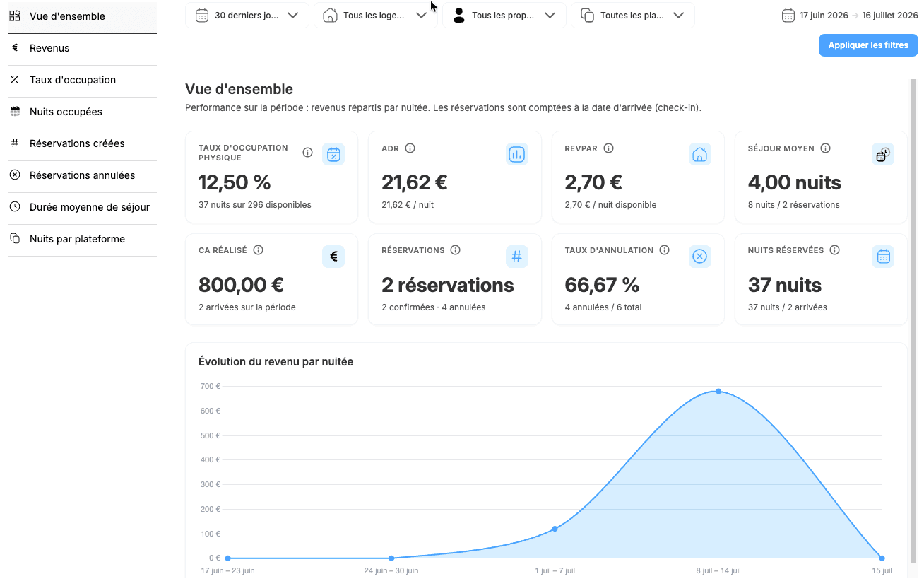Click the euro icon on CA réalisé card

[x=333, y=257]
